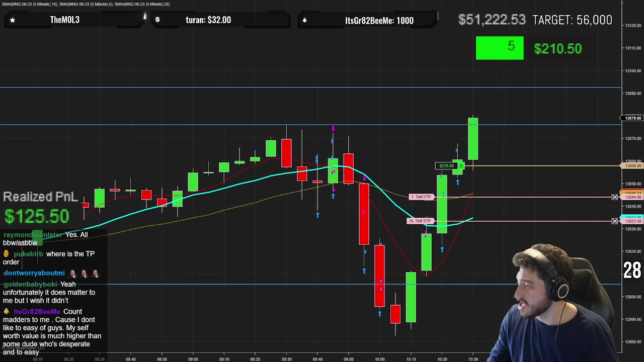This screenshot has height=362, width=644.
Task: Click the $125.50 realized PnL value
Action: coord(37,216)
